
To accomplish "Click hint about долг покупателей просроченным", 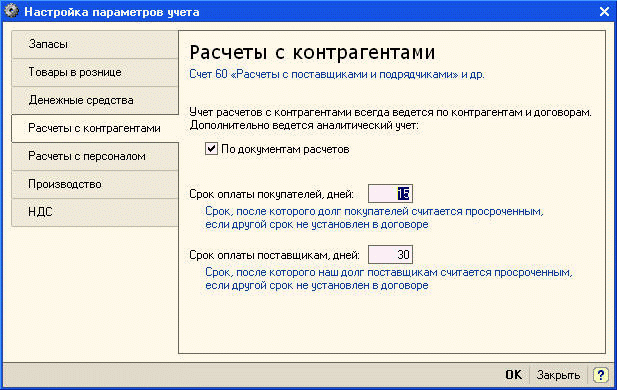I will [374, 218].
